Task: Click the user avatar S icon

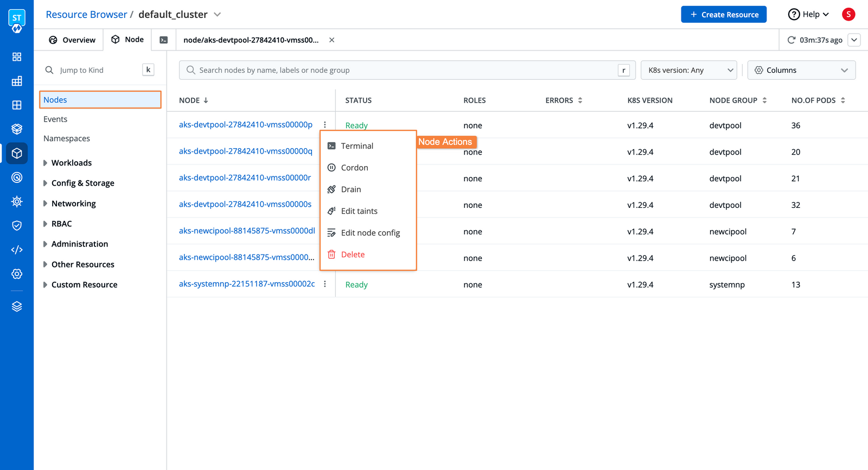Action: click(848, 15)
